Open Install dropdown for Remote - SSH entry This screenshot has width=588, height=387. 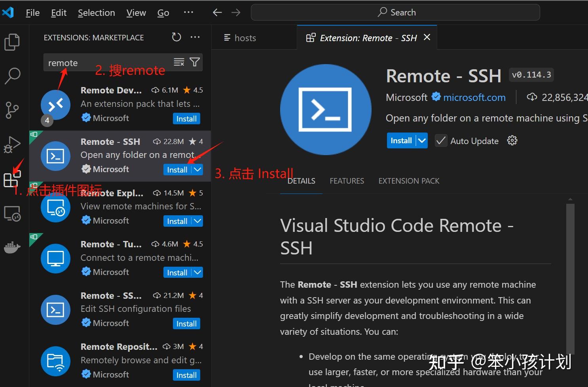pos(197,169)
